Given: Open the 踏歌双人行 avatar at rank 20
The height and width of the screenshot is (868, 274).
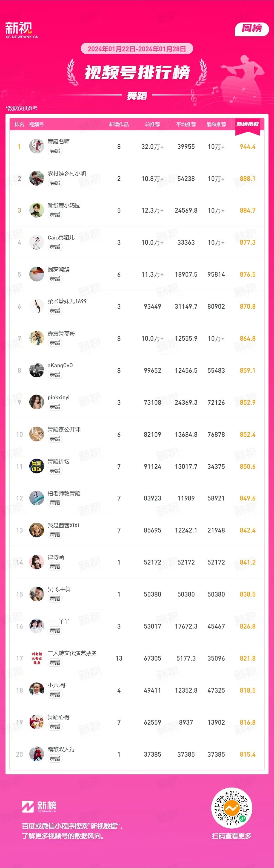Looking at the screenshot, I should 36,754.
